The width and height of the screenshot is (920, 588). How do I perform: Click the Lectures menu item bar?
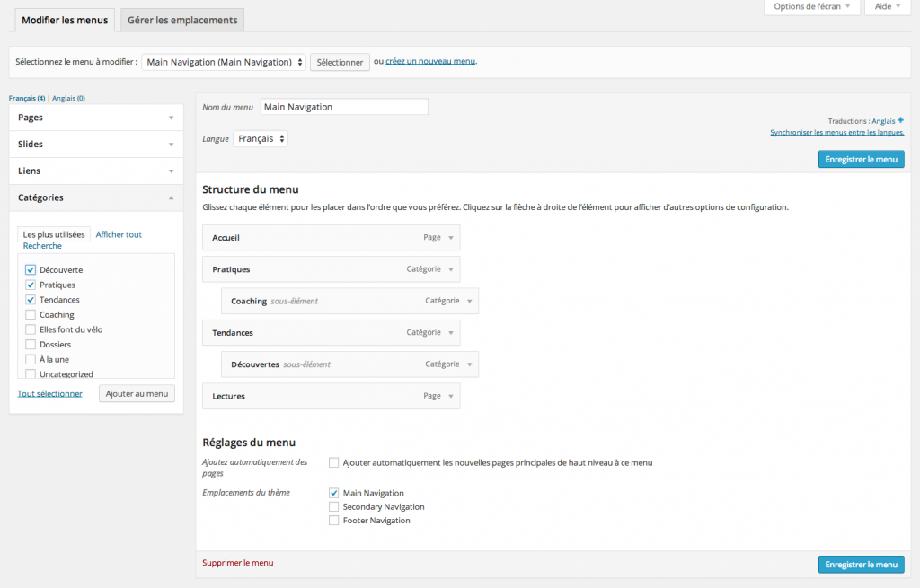pyautogui.click(x=331, y=396)
